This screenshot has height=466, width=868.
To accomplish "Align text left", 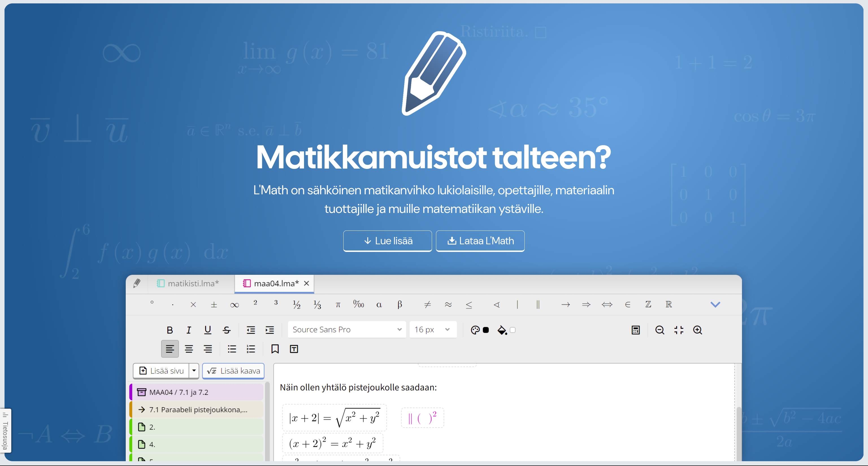I will click(x=170, y=349).
